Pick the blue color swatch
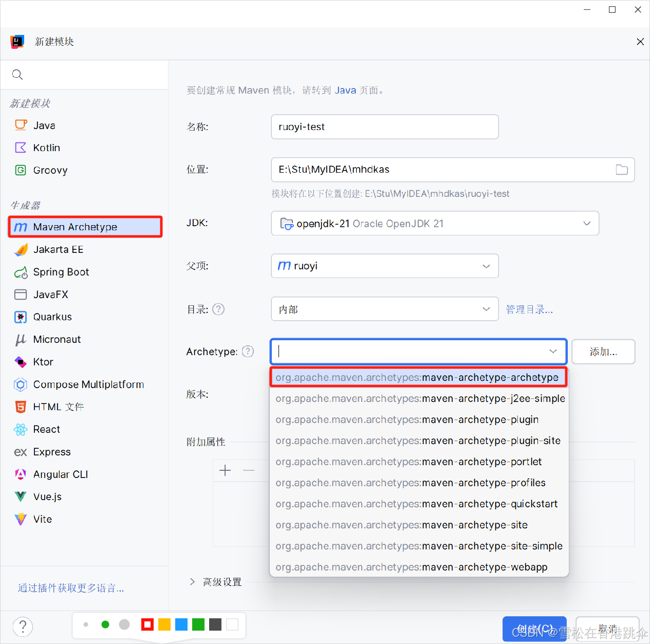The height and width of the screenshot is (644, 650). click(x=181, y=624)
